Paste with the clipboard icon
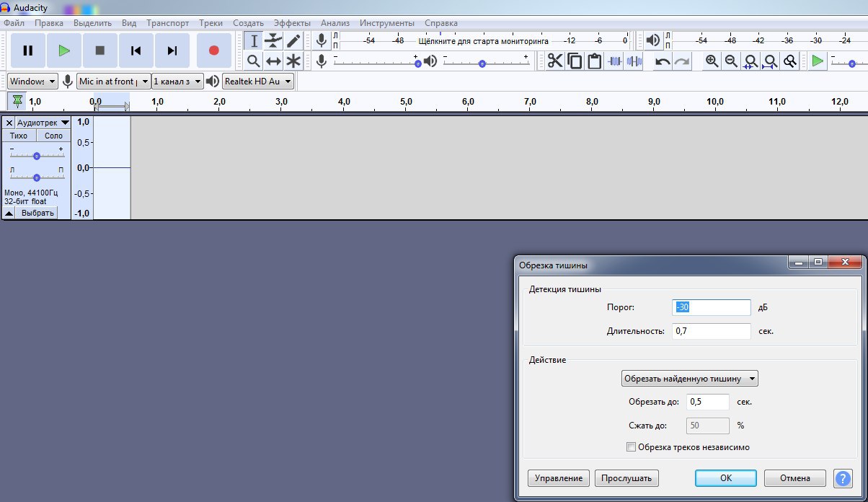The height and width of the screenshot is (502, 868). tap(594, 61)
